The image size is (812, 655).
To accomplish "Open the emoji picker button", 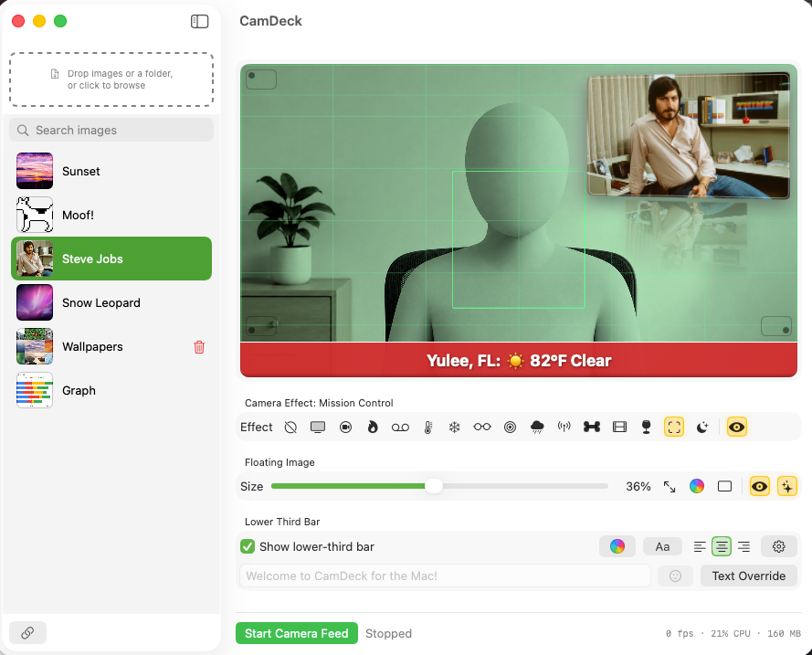I will (x=675, y=576).
